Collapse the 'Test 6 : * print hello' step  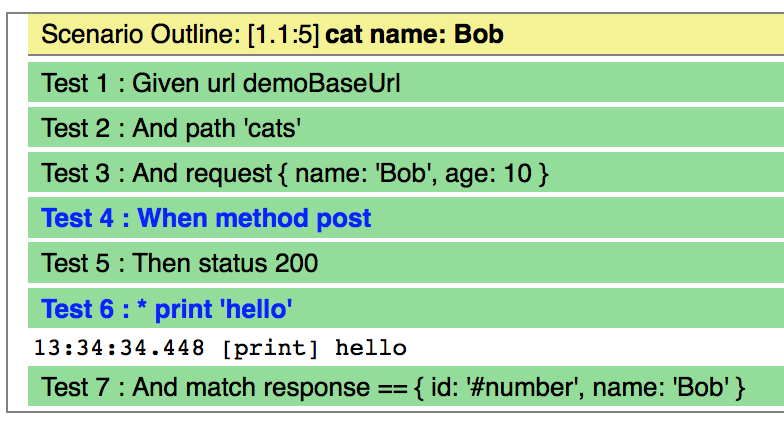[166, 309]
